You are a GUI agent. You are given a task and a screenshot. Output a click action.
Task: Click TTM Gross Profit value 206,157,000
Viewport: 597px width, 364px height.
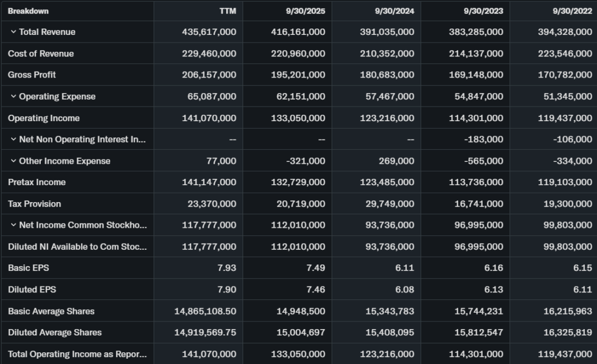click(x=209, y=75)
